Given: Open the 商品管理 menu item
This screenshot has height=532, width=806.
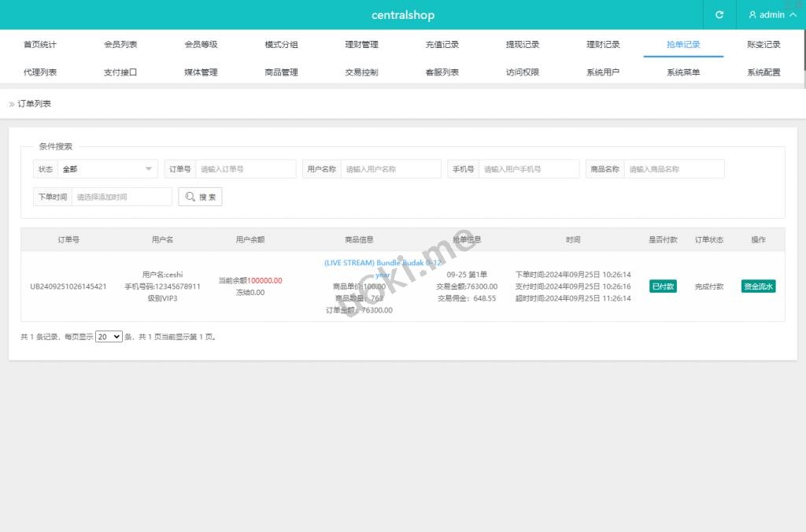Looking at the screenshot, I should [281, 72].
